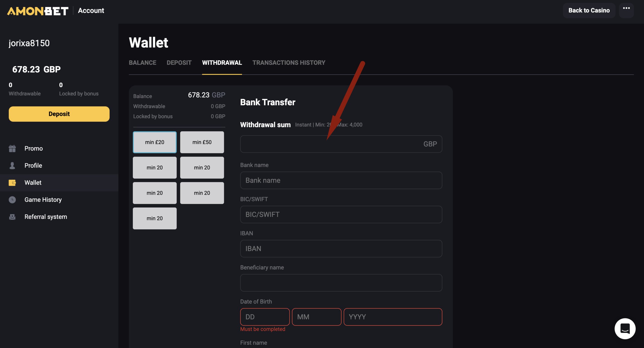Open the live chat support bubble
Image resolution: width=644 pixels, height=348 pixels.
625,328
